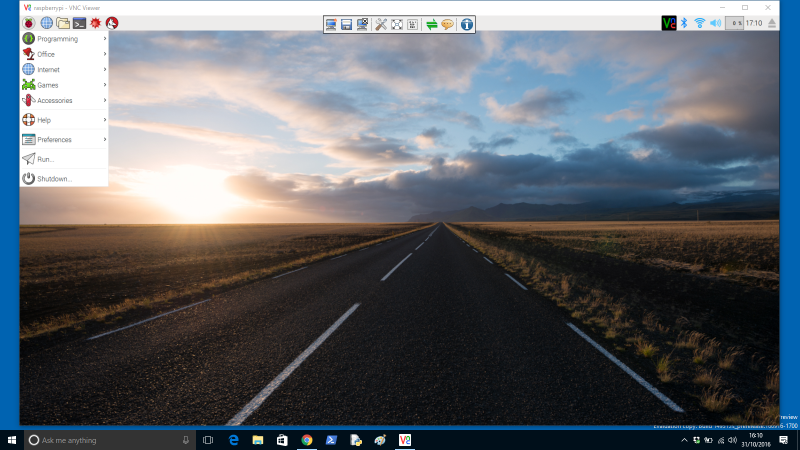Open the Bluetooth panel icon
The width and height of the screenshot is (800, 450).
[685, 22]
